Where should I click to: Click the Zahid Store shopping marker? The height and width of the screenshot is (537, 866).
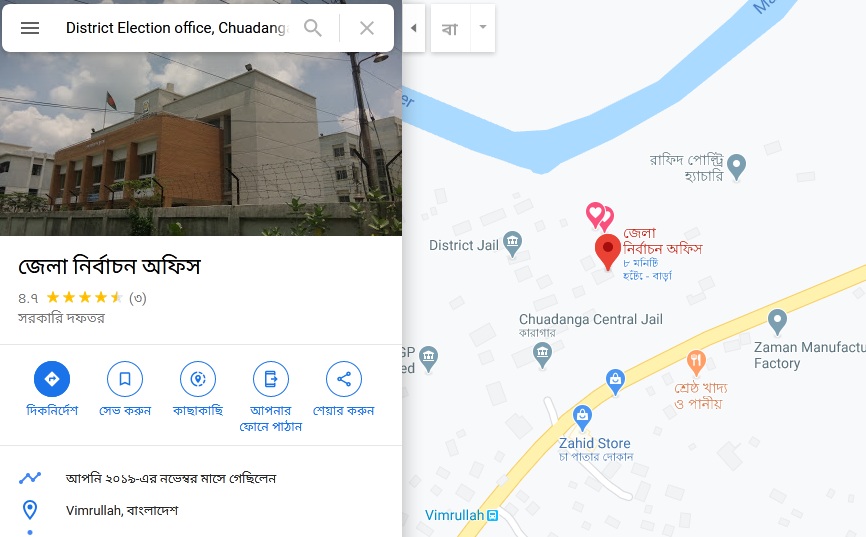(582, 418)
